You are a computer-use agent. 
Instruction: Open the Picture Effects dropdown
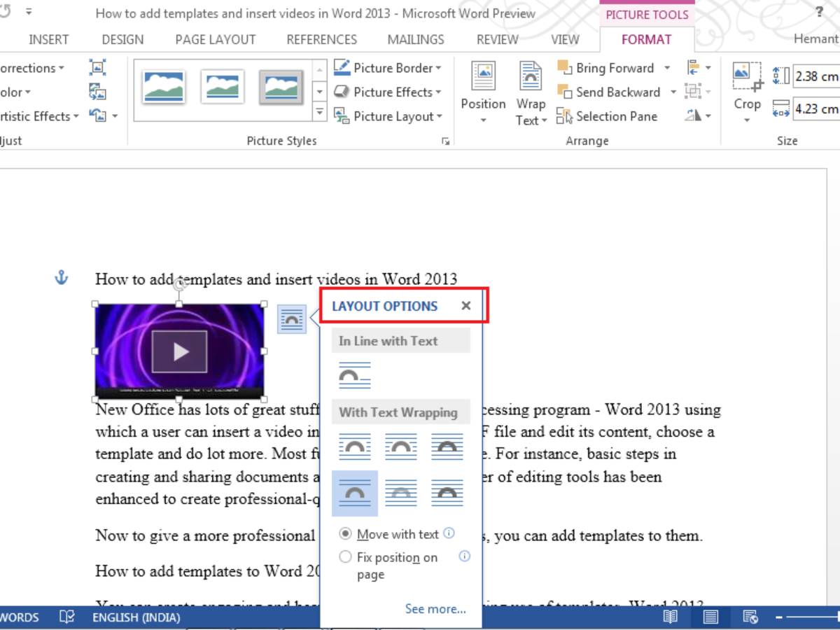pyautogui.click(x=388, y=92)
